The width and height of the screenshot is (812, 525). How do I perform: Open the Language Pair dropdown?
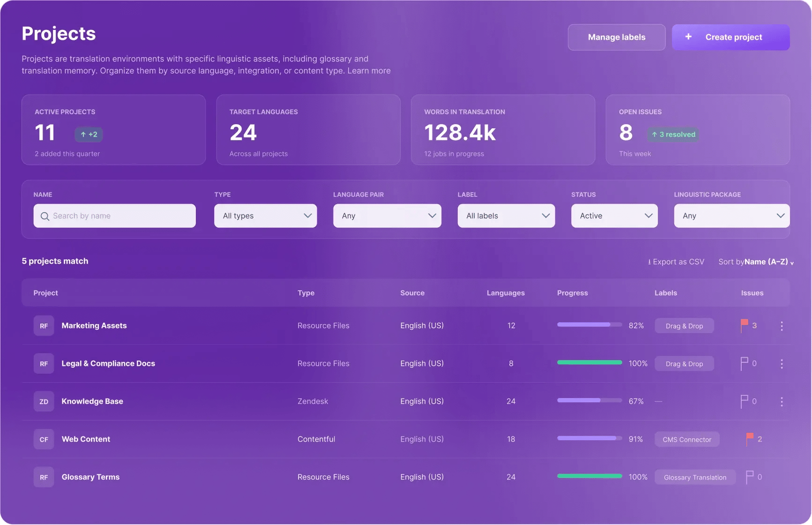(x=387, y=216)
